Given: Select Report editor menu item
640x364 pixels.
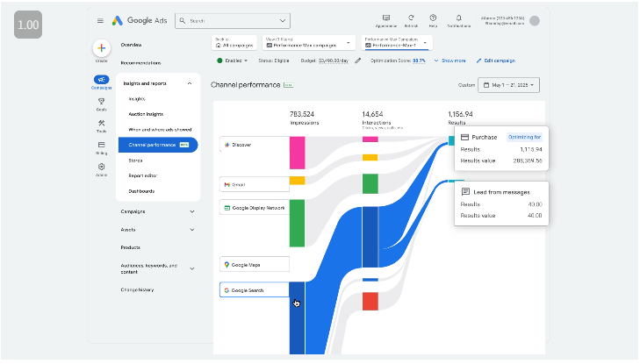Looking at the screenshot, I should click(143, 175).
